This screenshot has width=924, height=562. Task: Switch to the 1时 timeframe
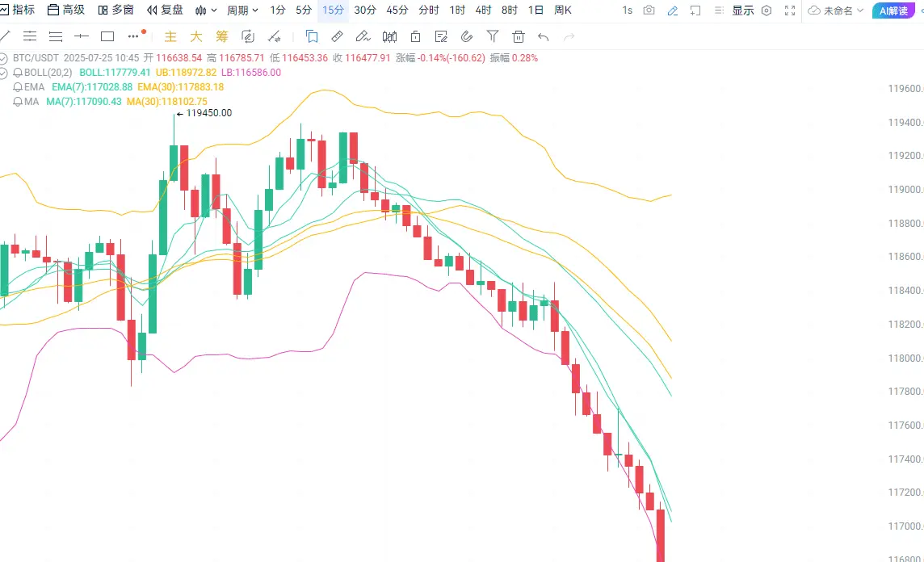pyautogui.click(x=457, y=10)
